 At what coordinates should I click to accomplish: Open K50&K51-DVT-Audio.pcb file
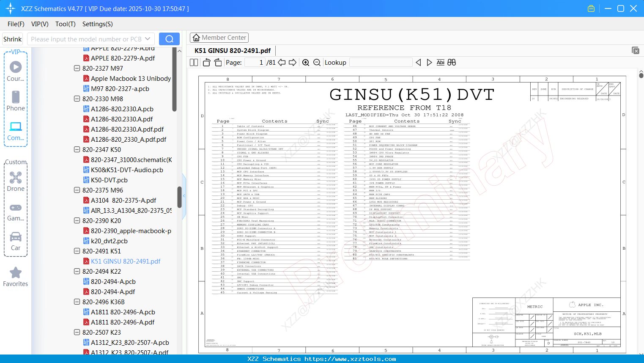click(127, 170)
